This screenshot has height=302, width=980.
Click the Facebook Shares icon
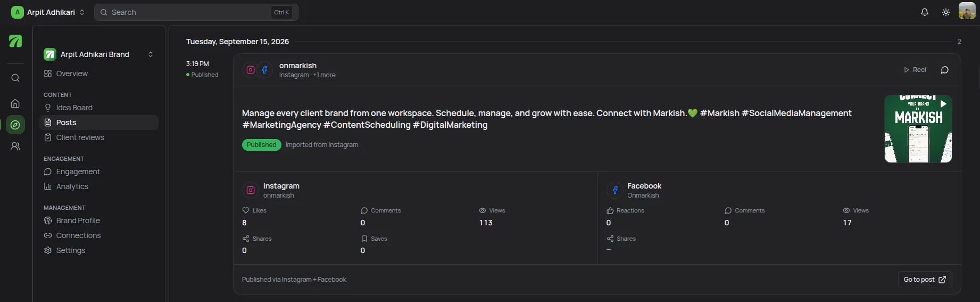pos(610,239)
